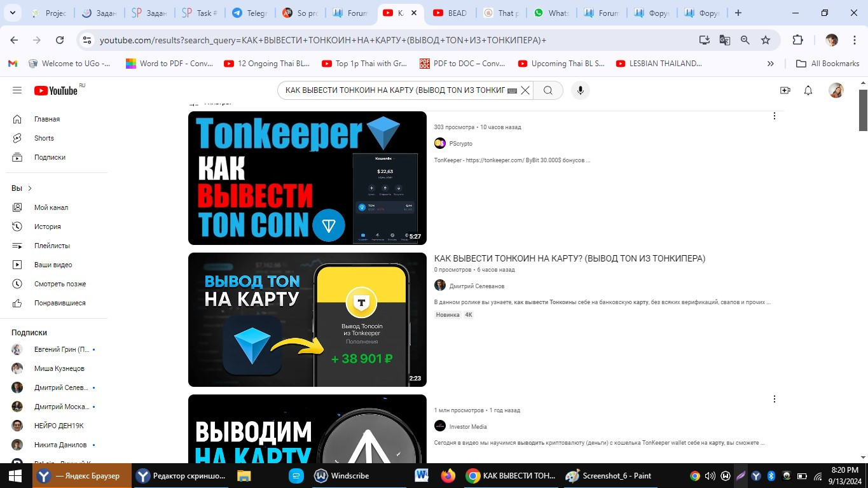The height and width of the screenshot is (488, 868).
Task: Click the Новинка badge
Action: 448,315
